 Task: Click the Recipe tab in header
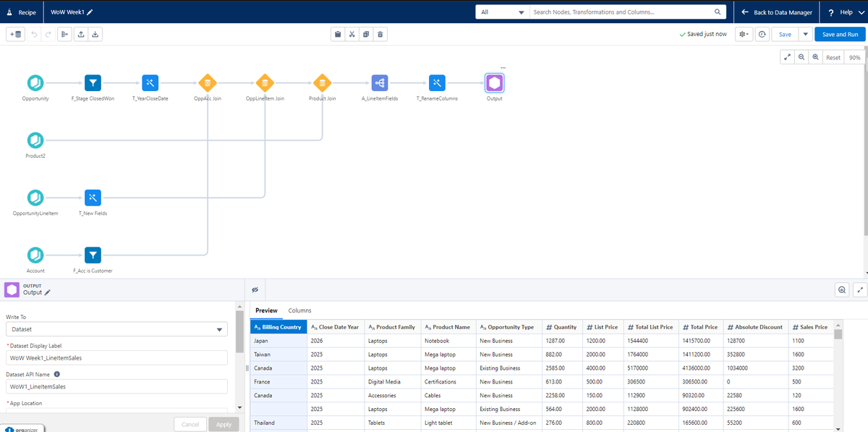click(x=21, y=12)
